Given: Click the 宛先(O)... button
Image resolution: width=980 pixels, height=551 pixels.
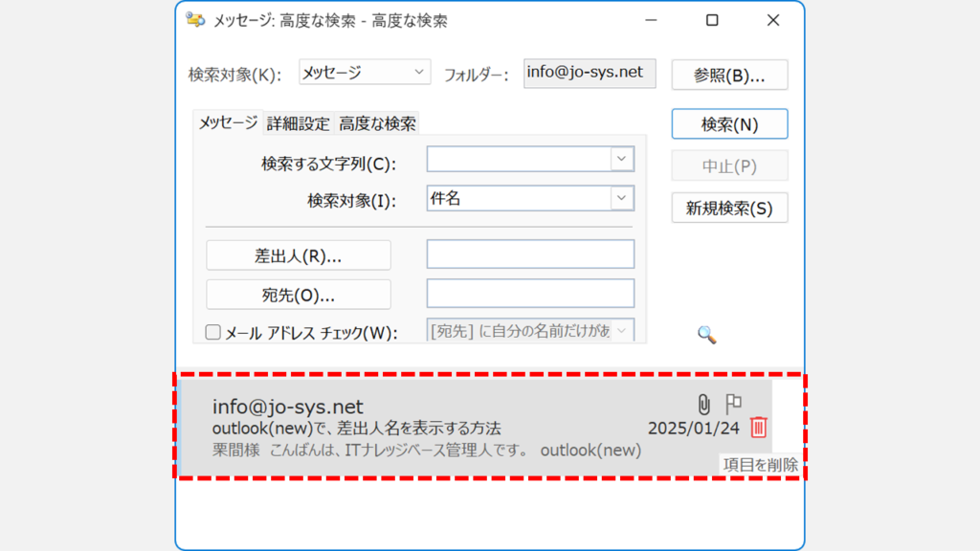Looking at the screenshot, I should [x=299, y=295].
